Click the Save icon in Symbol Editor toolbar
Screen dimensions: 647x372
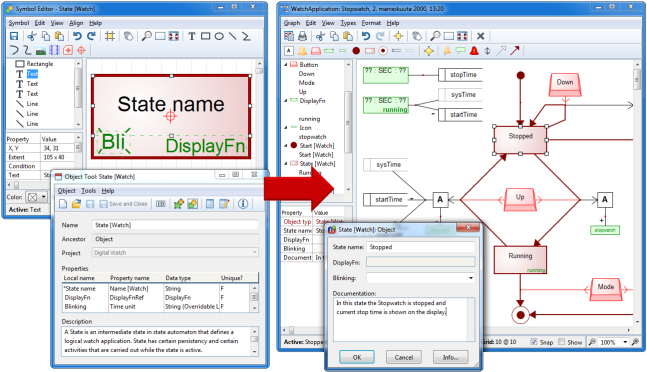tap(14, 36)
